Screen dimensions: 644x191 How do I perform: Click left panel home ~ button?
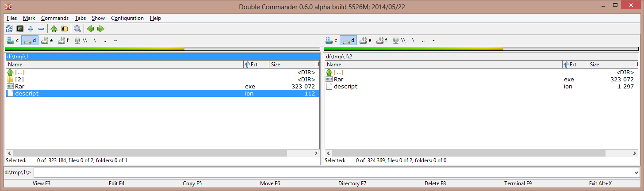point(115,40)
